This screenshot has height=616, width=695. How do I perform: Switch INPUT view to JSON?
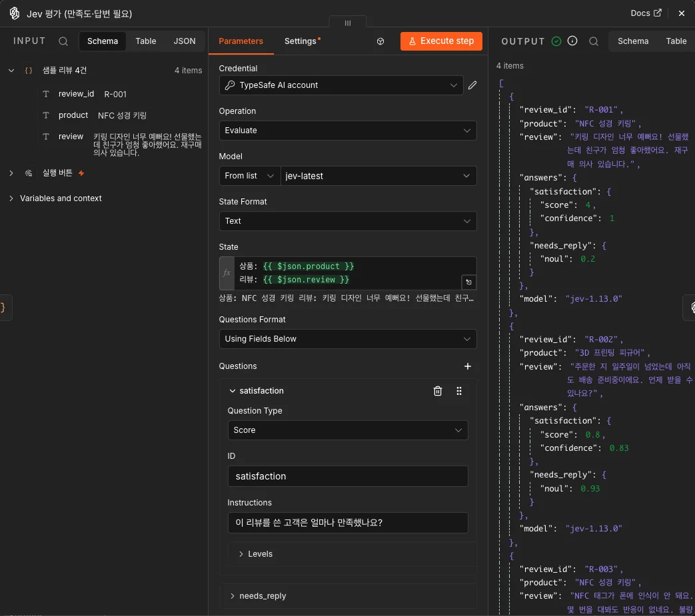click(185, 41)
